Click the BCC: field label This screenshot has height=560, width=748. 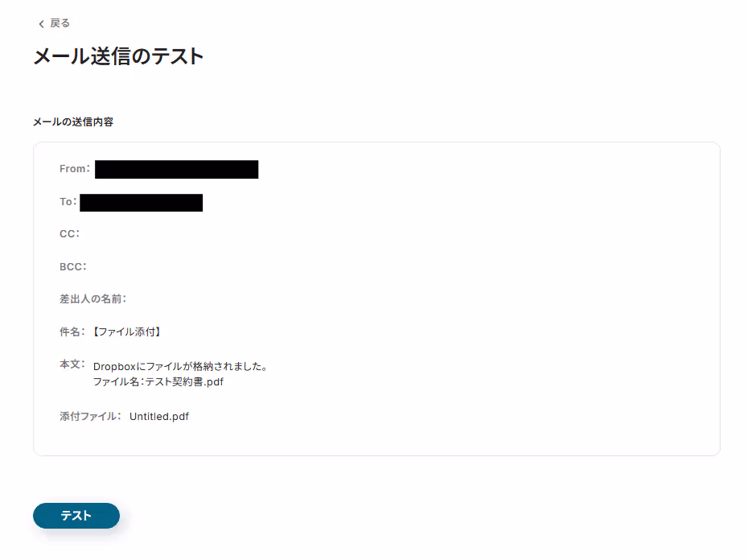click(x=73, y=267)
